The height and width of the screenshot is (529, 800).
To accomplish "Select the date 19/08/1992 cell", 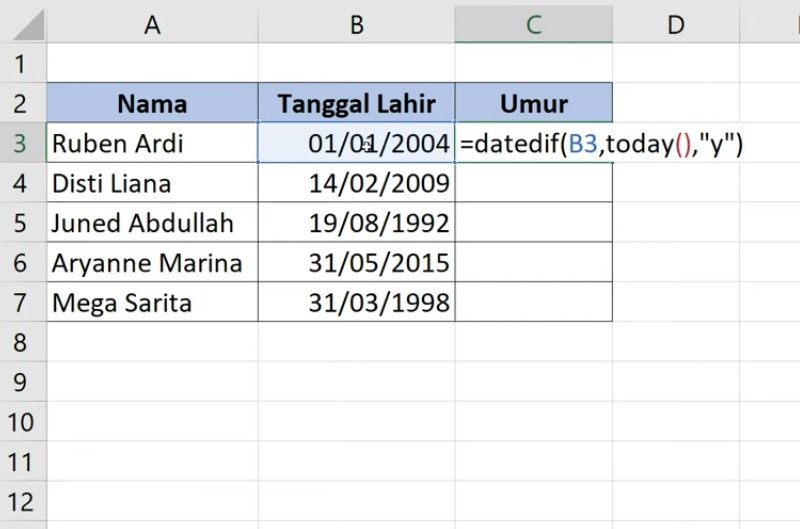I will pos(356,223).
